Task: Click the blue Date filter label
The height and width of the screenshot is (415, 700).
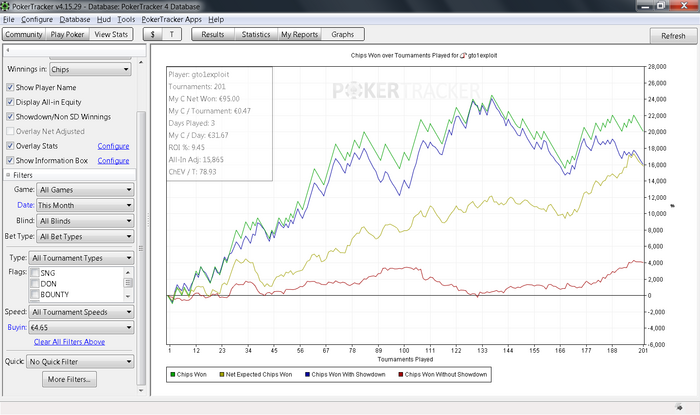Action: 25,205
